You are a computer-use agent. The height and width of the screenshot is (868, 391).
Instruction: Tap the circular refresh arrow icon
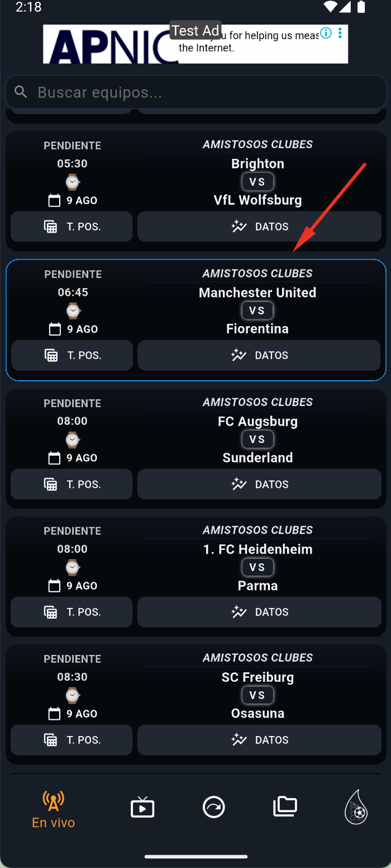click(x=214, y=807)
